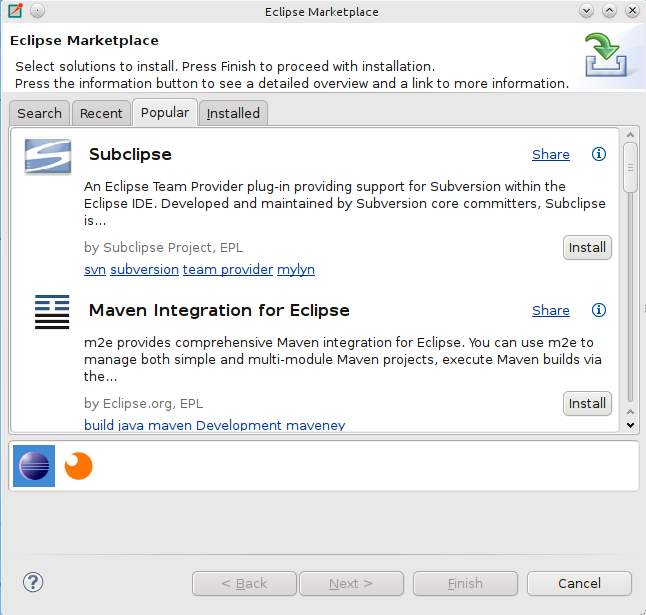Click the Subclipse title text
Image resolution: width=646 pixels, height=615 pixels.
click(x=130, y=154)
